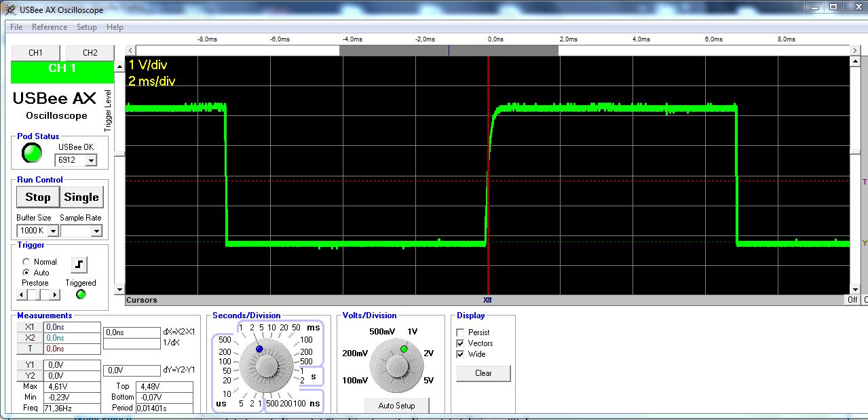Click the Period value 0,01401s
The width and height of the screenshot is (868, 420).
[164, 408]
